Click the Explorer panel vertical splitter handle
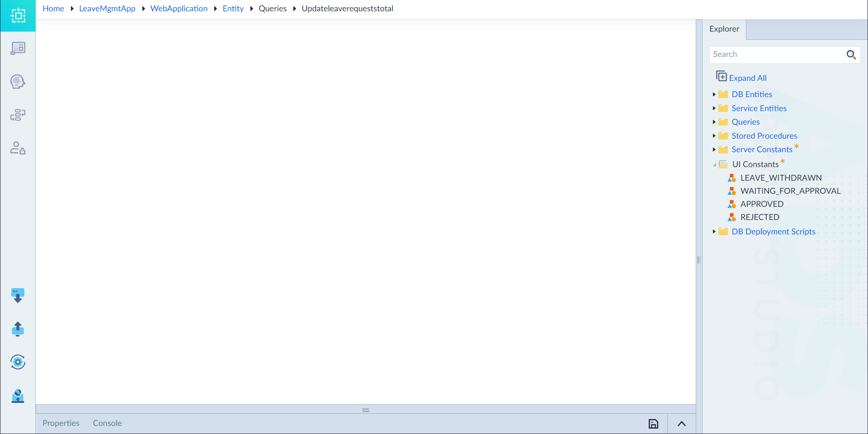 (x=699, y=260)
